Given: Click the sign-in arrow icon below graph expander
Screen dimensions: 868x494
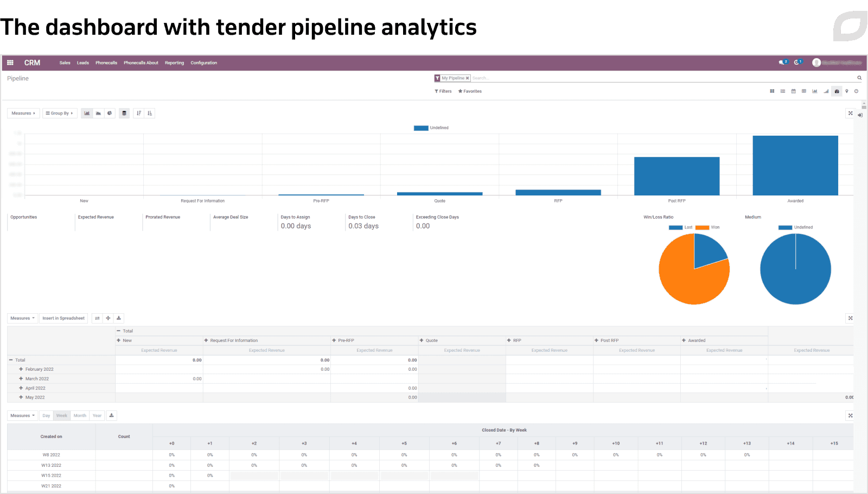Looking at the screenshot, I should point(860,115).
